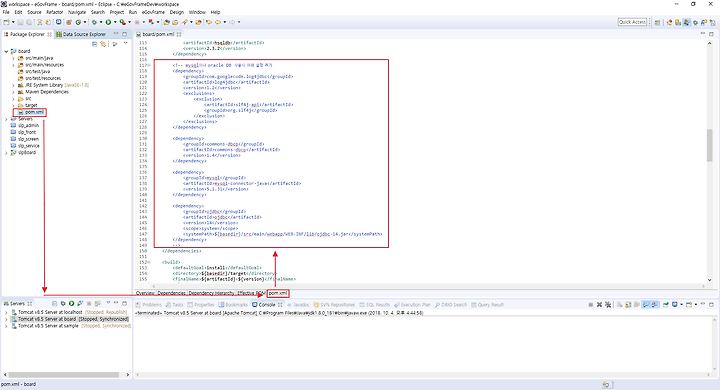
Task: Switch to the active eGovFrame perspective icon
Action: pos(686,22)
